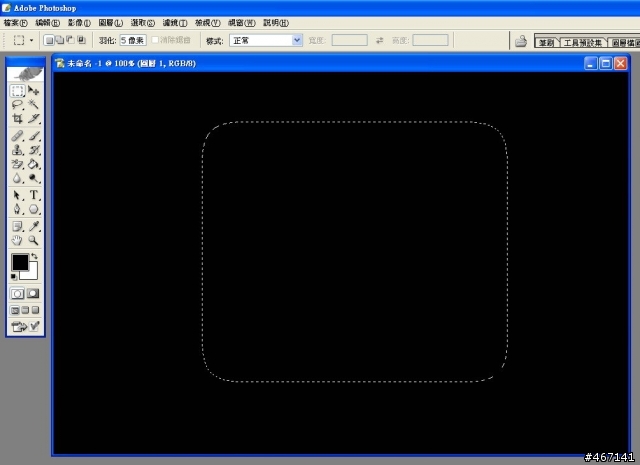This screenshot has height=465, width=640.
Task: Select the Eyedropper tool
Action: [x=33, y=226]
